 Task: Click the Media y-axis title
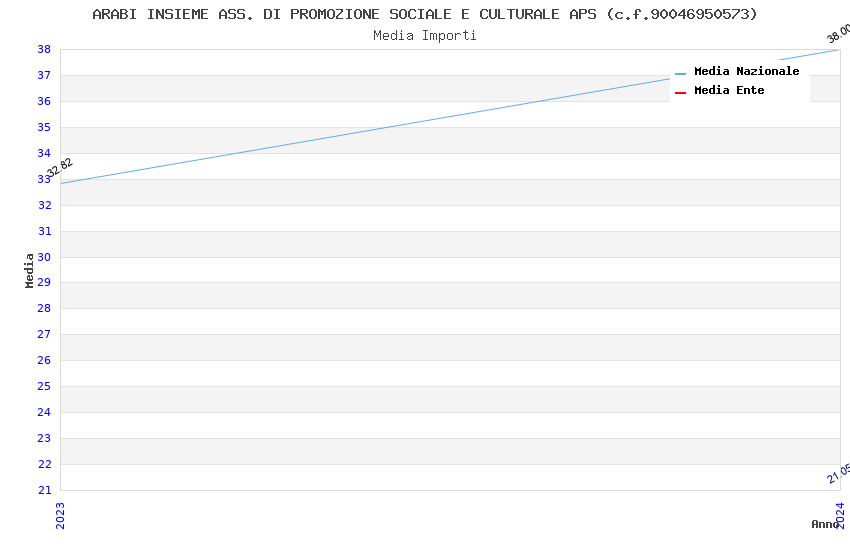click(29, 270)
